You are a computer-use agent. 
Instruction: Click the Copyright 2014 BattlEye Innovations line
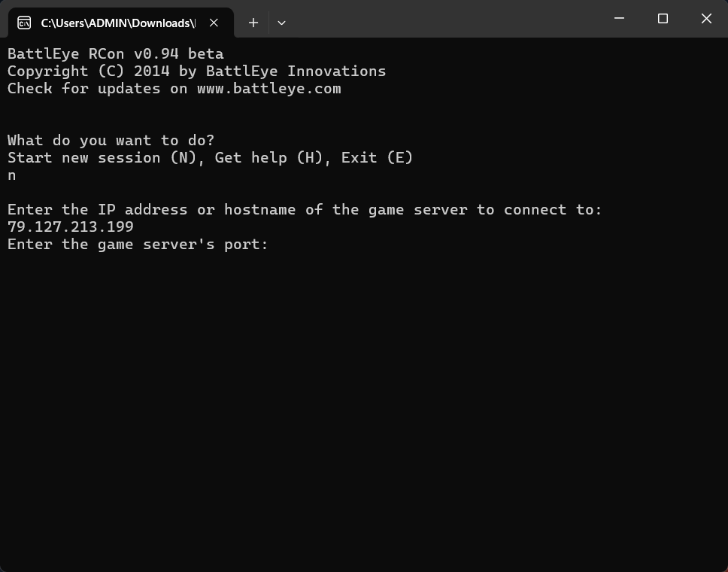[x=196, y=71]
